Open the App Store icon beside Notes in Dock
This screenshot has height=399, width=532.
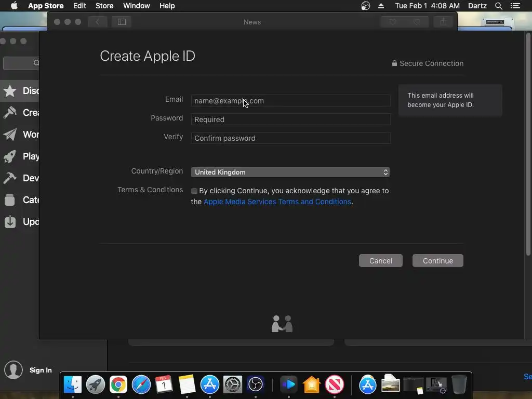tap(210, 384)
